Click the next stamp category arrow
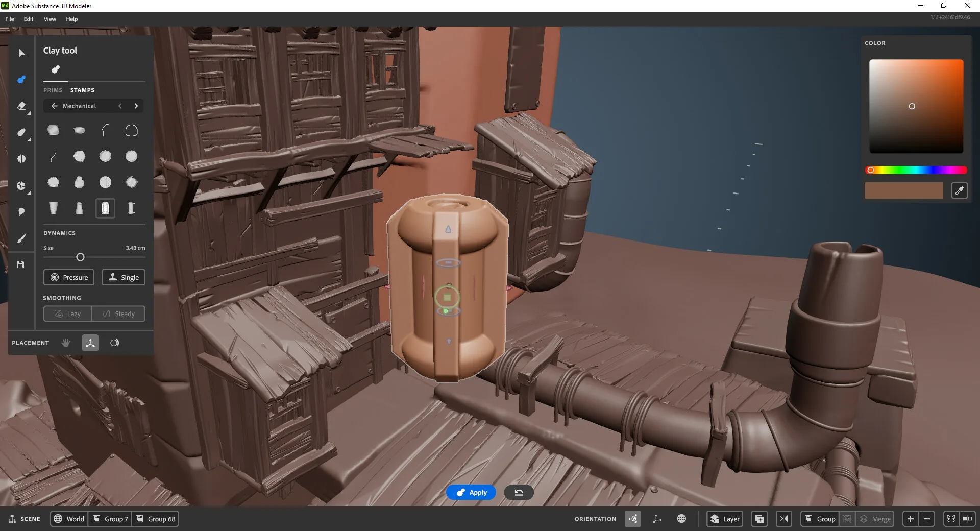This screenshot has height=531, width=980. pyautogui.click(x=136, y=106)
